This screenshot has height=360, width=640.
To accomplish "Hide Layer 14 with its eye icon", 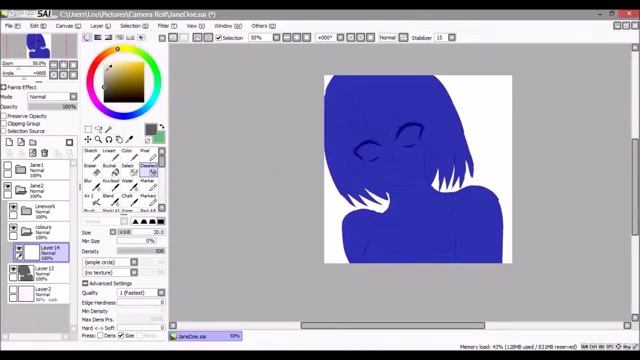I will (x=19, y=248).
